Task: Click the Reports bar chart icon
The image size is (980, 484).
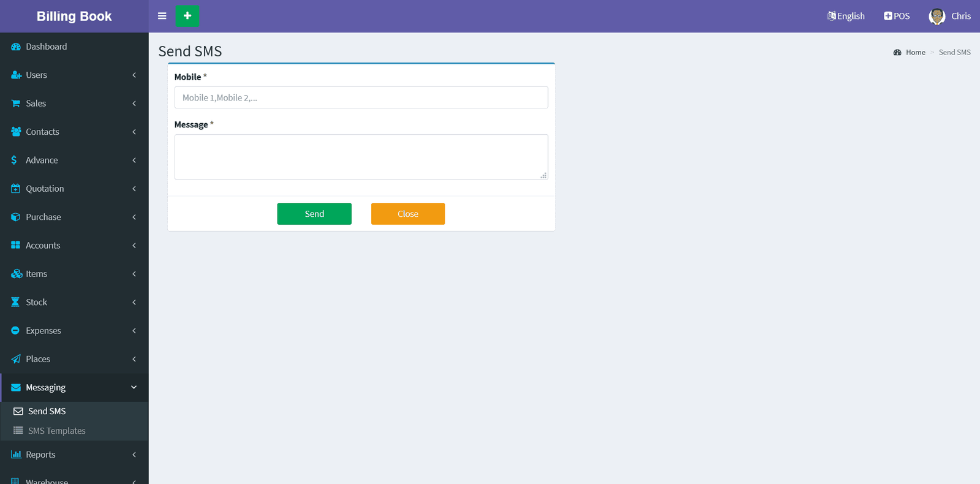Action: point(16,455)
